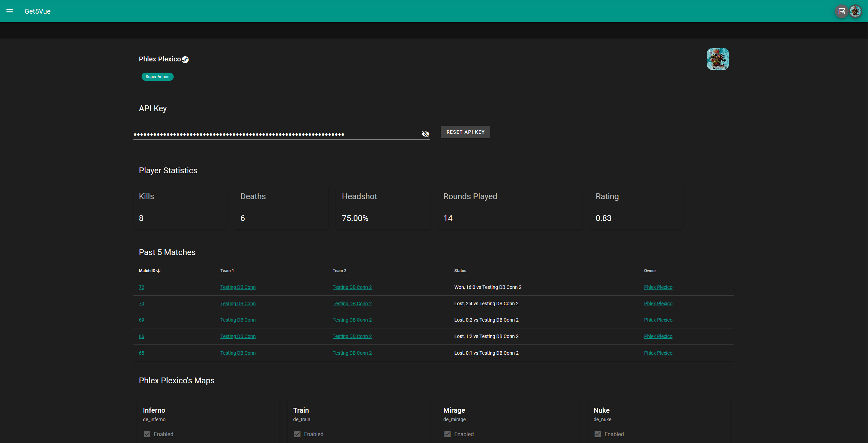Click owner Phlex Plexico in match 69 row

coord(658,320)
